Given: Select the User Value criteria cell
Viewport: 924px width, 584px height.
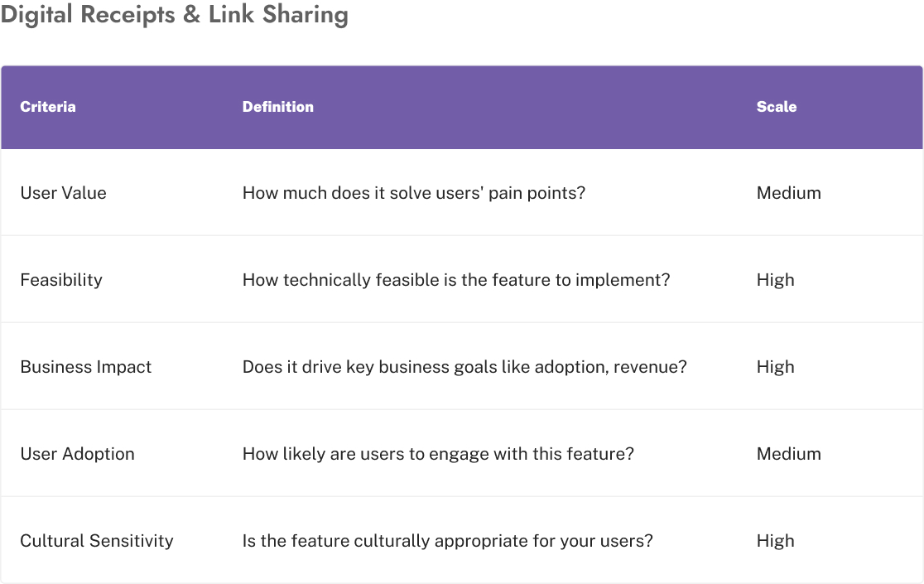Looking at the screenshot, I should tap(64, 193).
